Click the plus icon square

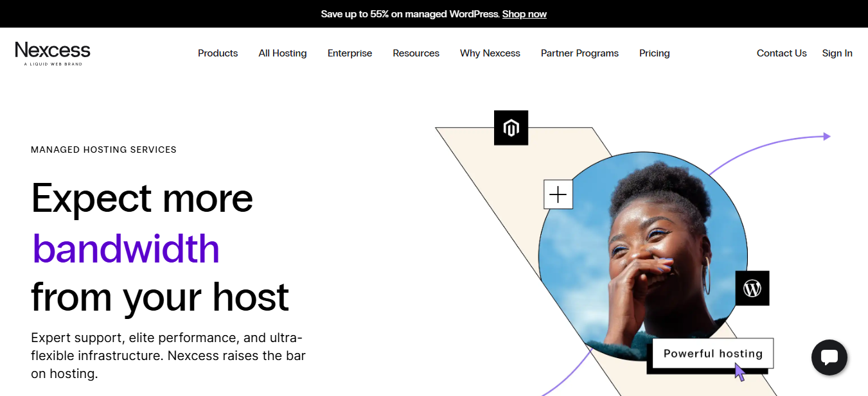coord(558,194)
